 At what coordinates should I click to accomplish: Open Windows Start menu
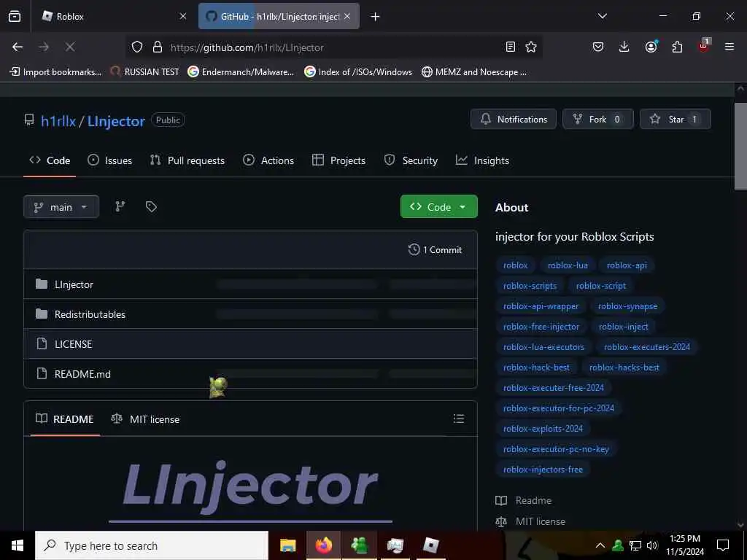(18, 545)
